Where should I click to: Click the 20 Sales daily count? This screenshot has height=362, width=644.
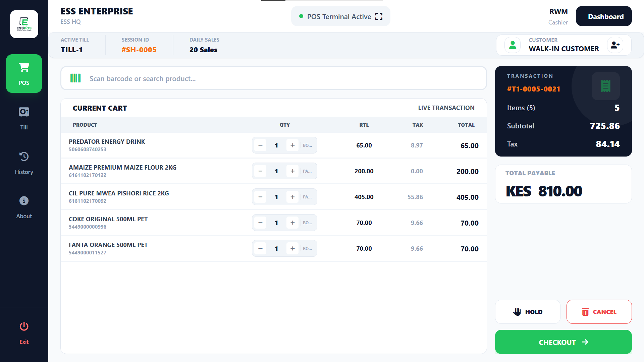click(x=203, y=50)
